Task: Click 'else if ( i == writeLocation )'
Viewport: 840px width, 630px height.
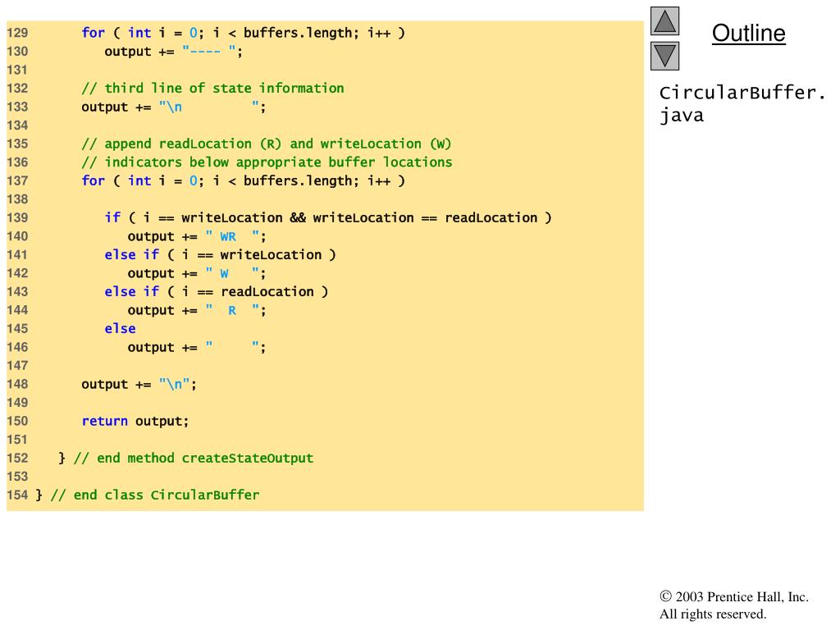Action: point(220,255)
